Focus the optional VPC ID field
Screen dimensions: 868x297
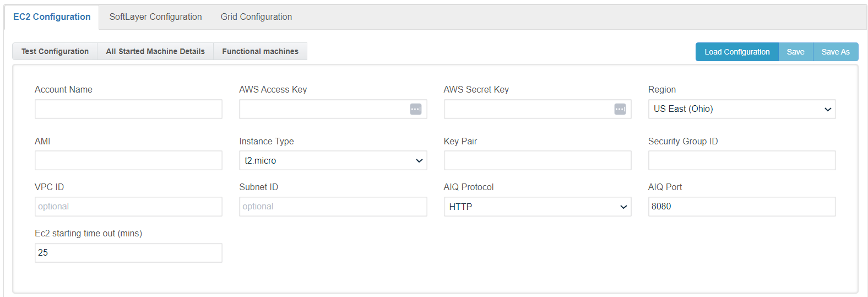[128, 207]
